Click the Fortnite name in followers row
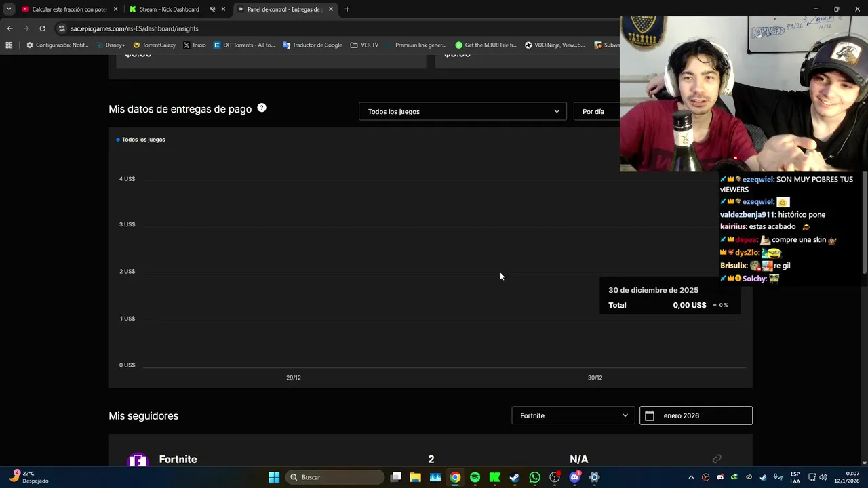868x488 pixels. pyautogui.click(x=178, y=459)
